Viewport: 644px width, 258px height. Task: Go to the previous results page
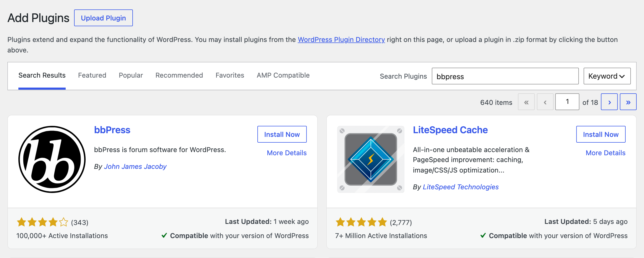(x=545, y=102)
